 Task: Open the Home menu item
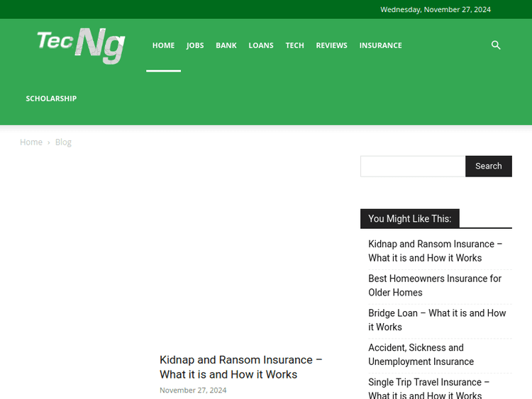pos(163,45)
